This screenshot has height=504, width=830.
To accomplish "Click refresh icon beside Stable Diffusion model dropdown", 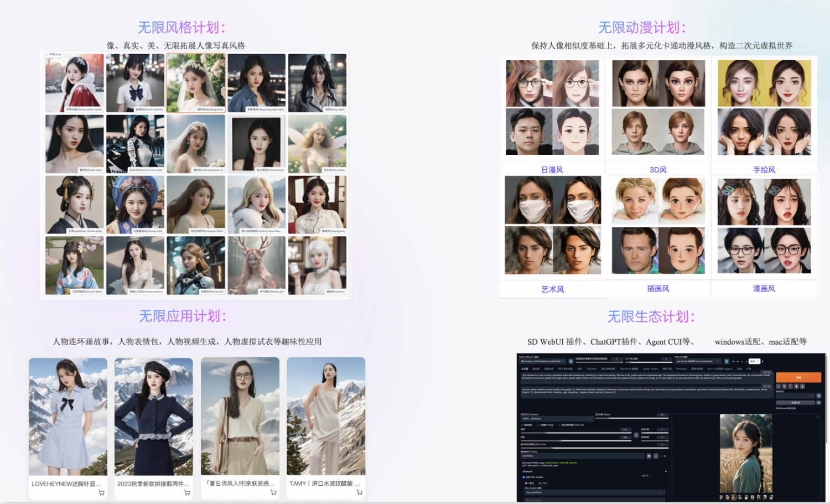I will (x=571, y=361).
